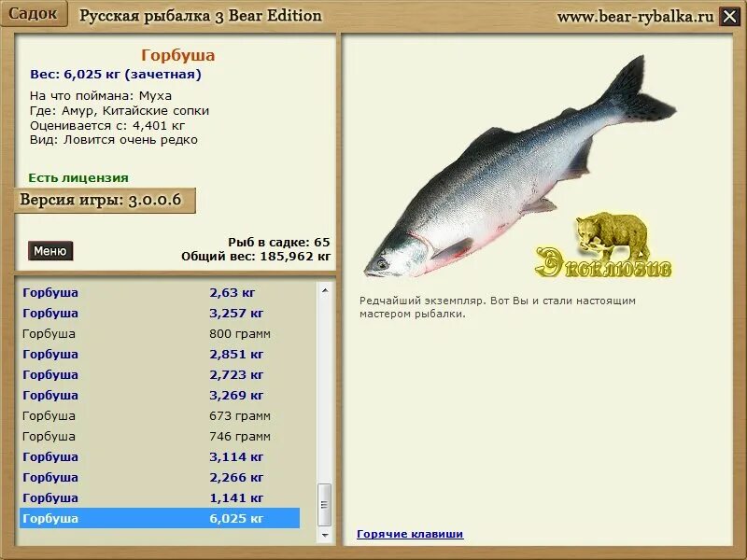Select the Горбуша 673 грамм row
Screen dimensions: 747x560
pos(160,415)
